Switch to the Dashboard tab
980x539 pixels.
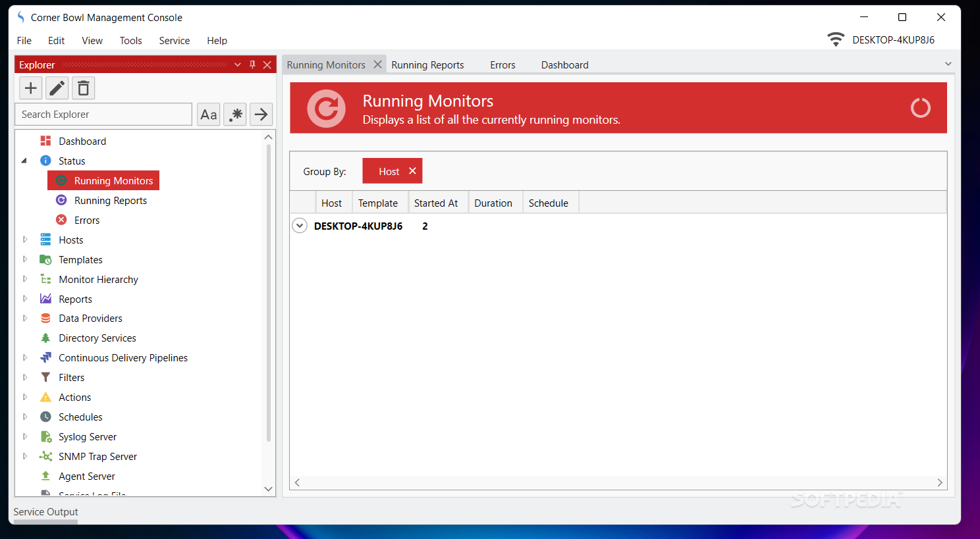pos(565,64)
